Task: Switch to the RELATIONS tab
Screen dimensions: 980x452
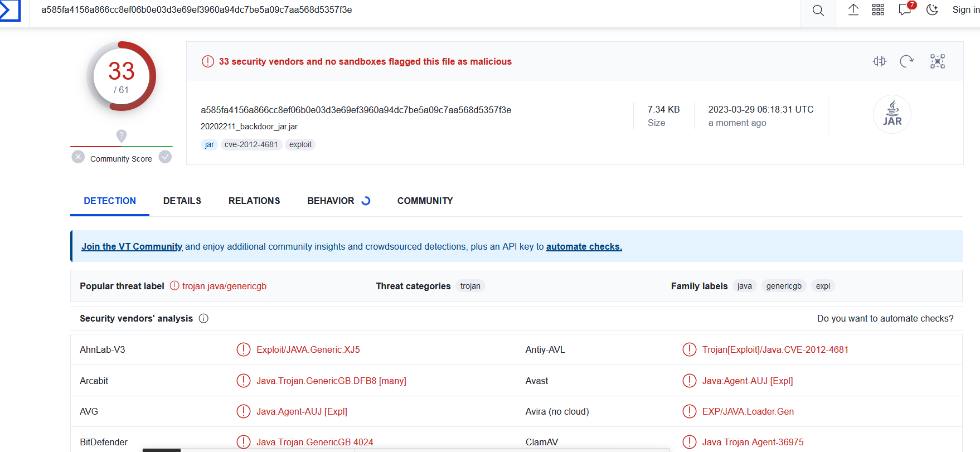Action: [x=254, y=201]
